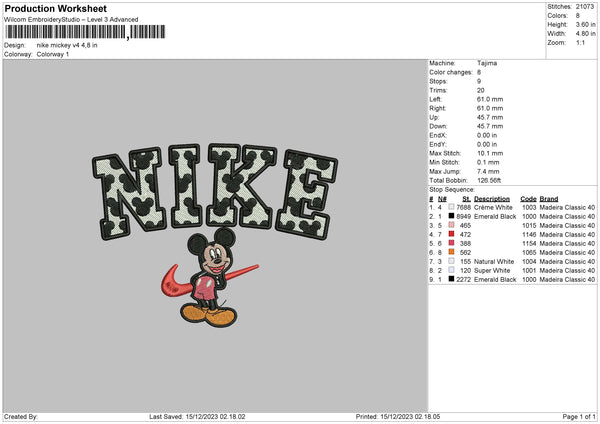Select the 'Crème White' description text

[x=493, y=207]
